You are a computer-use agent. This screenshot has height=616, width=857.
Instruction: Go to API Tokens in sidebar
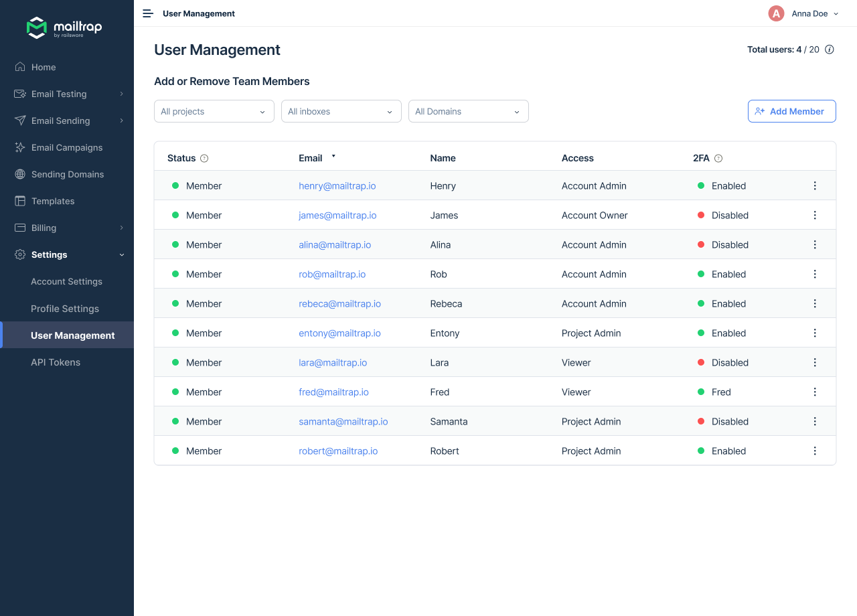(x=56, y=362)
